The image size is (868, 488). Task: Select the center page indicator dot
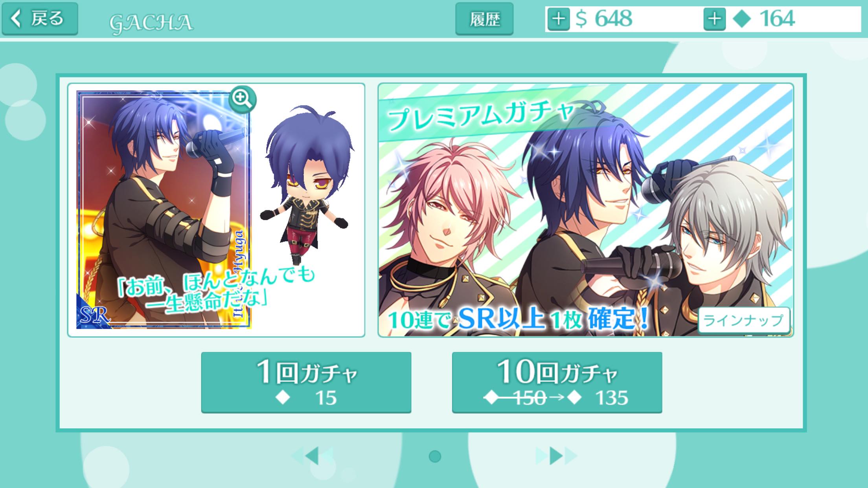pos(435,456)
